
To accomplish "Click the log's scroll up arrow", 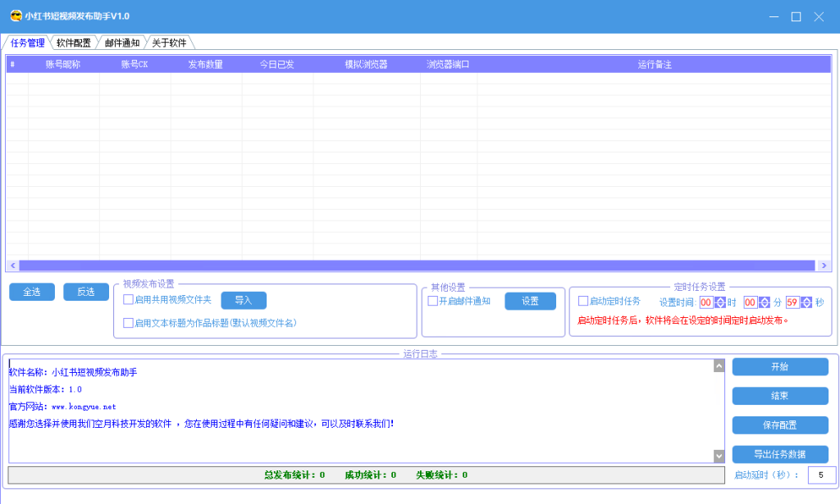I will (719, 366).
